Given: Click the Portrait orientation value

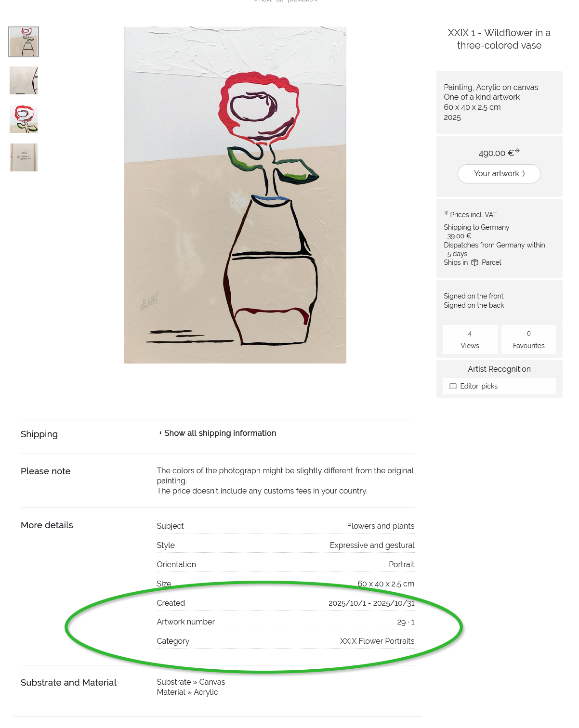Looking at the screenshot, I should tap(401, 565).
